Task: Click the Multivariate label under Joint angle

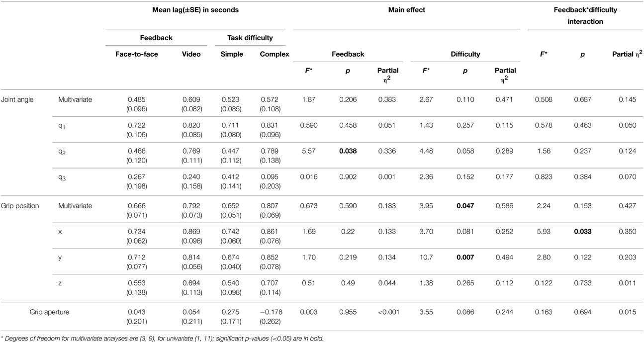Action: tap(75, 100)
